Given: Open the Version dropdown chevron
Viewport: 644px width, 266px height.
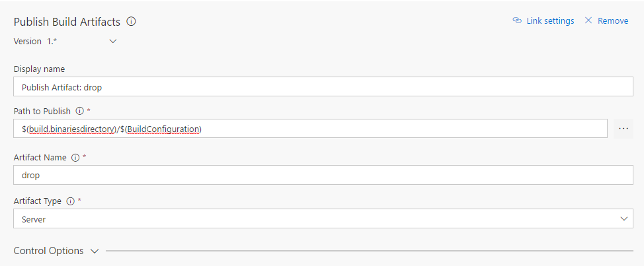Looking at the screenshot, I should [x=112, y=41].
